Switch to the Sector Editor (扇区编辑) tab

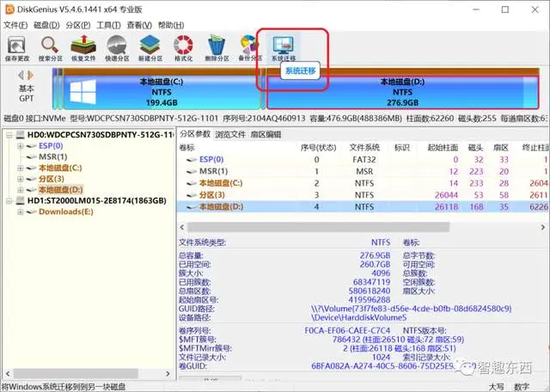pos(266,134)
